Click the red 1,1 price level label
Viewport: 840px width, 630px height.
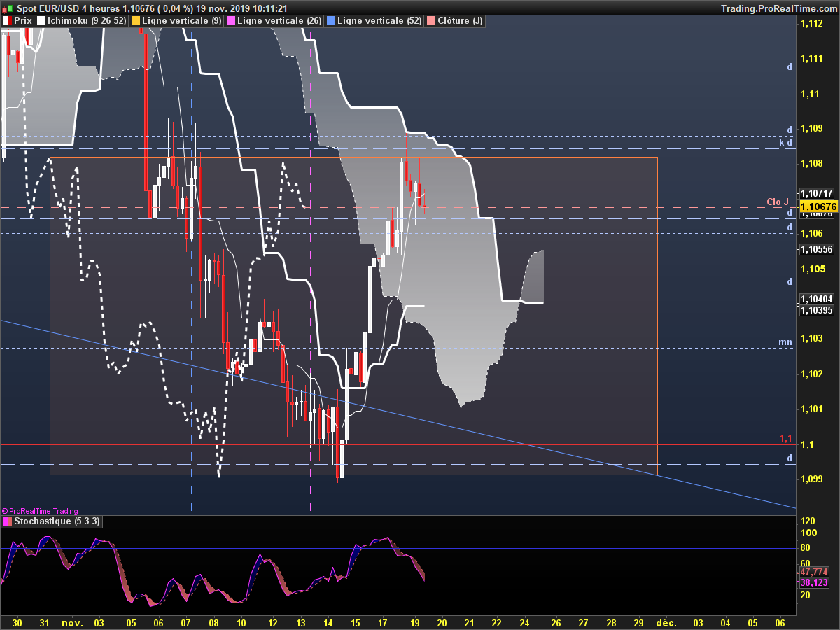(786, 439)
